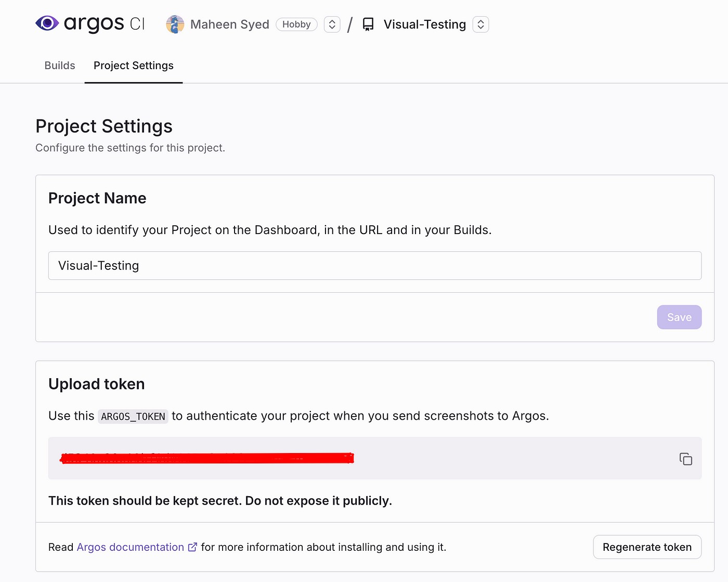The width and height of the screenshot is (728, 582).
Task: Click the repository icon beside Visual-Testing
Action: tap(368, 24)
